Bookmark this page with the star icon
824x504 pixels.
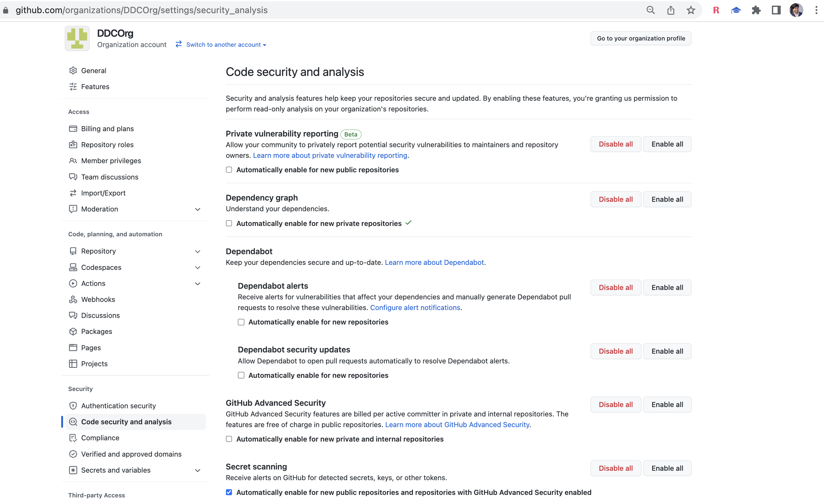click(x=691, y=10)
